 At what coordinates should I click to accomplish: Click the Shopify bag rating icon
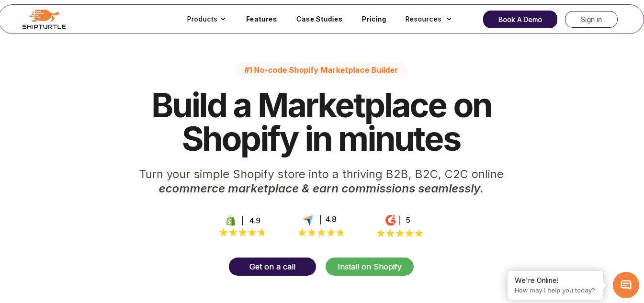(x=231, y=221)
